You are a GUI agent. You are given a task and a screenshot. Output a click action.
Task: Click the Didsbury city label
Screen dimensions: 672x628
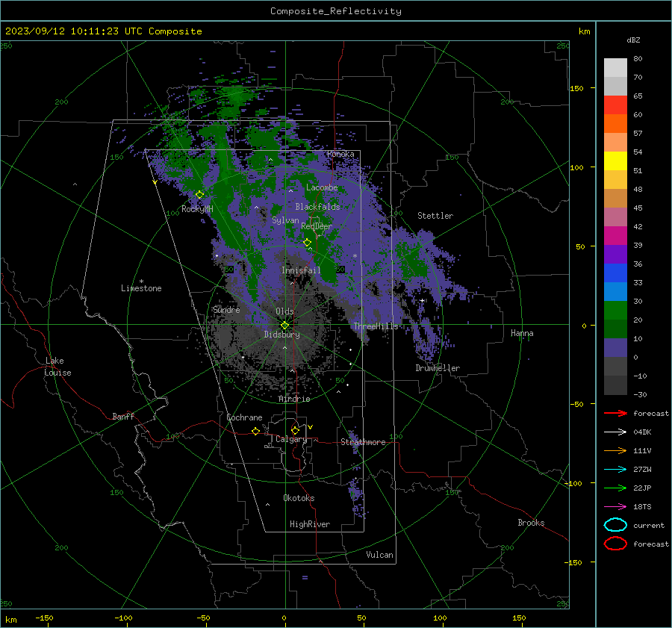pyautogui.click(x=281, y=335)
